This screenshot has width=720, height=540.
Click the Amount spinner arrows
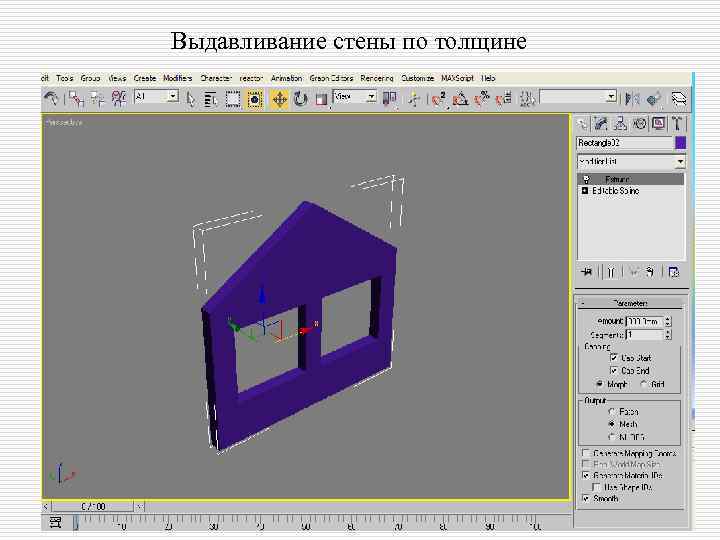[x=668, y=321]
